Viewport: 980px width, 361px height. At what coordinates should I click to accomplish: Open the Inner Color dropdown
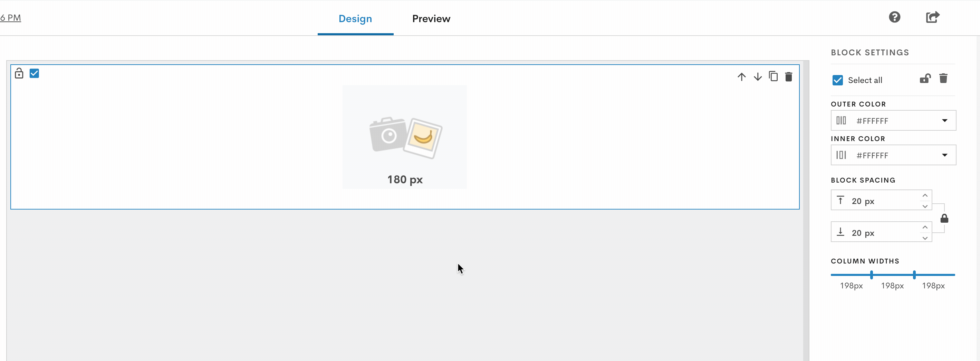[x=893, y=155]
